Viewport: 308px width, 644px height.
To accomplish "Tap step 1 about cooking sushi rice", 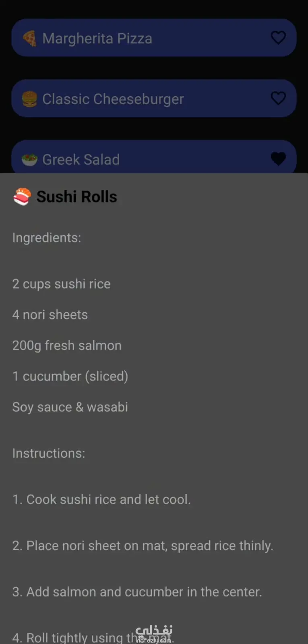I will coord(101,500).
